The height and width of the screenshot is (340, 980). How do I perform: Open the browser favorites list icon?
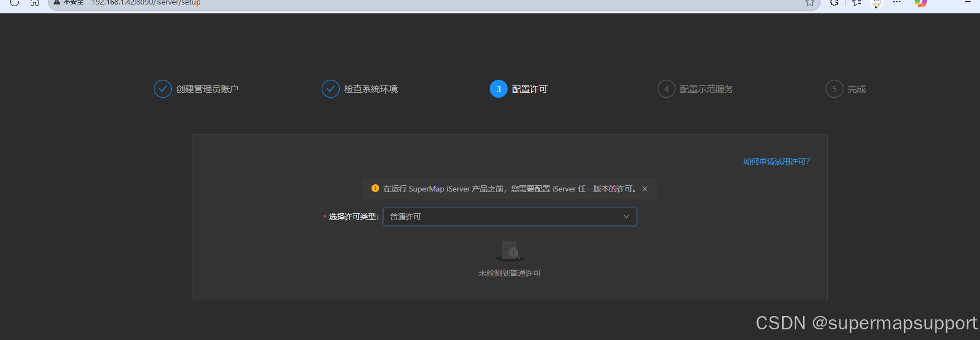click(x=857, y=2)
